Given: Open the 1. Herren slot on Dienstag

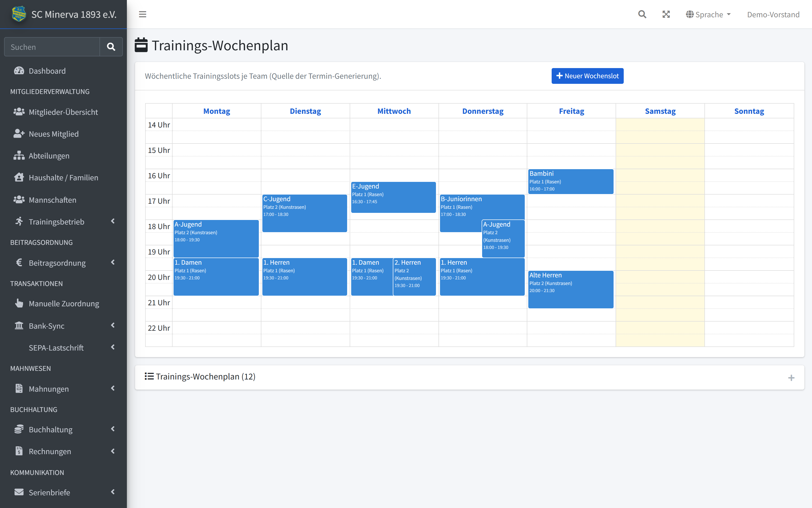Looking at the screenshot, I should 304,277.
